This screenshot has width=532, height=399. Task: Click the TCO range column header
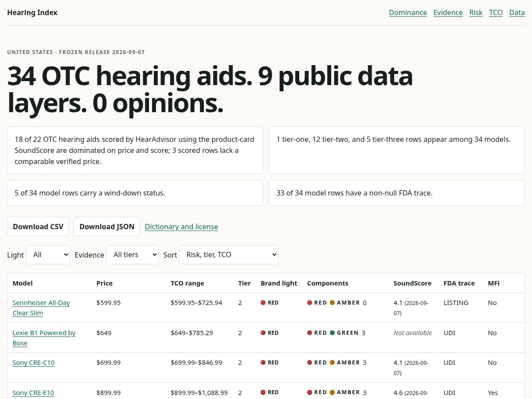pos(188,283)
